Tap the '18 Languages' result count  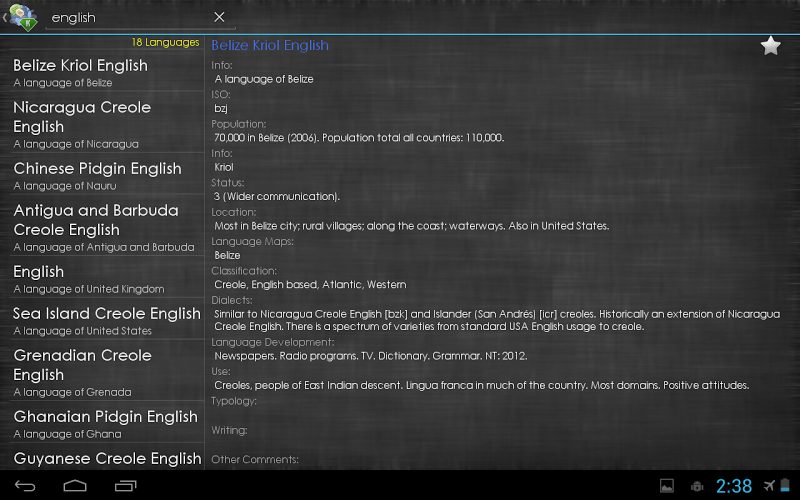pos(165,42)
